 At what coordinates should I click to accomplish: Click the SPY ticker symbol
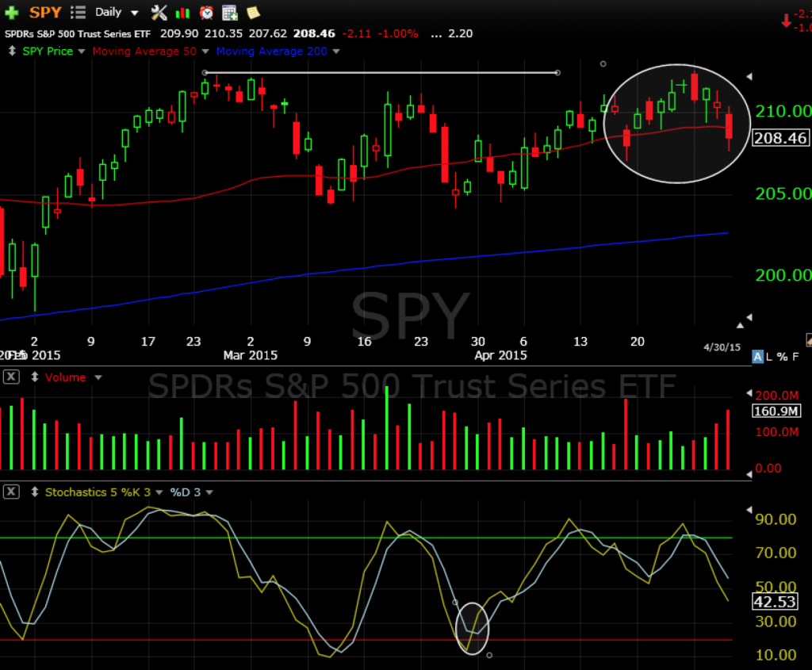pyautogui.click(x=45, y=13)
